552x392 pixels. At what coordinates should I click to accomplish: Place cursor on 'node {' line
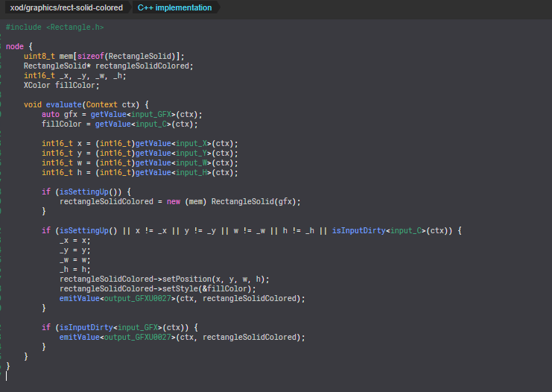click(19, 46)
